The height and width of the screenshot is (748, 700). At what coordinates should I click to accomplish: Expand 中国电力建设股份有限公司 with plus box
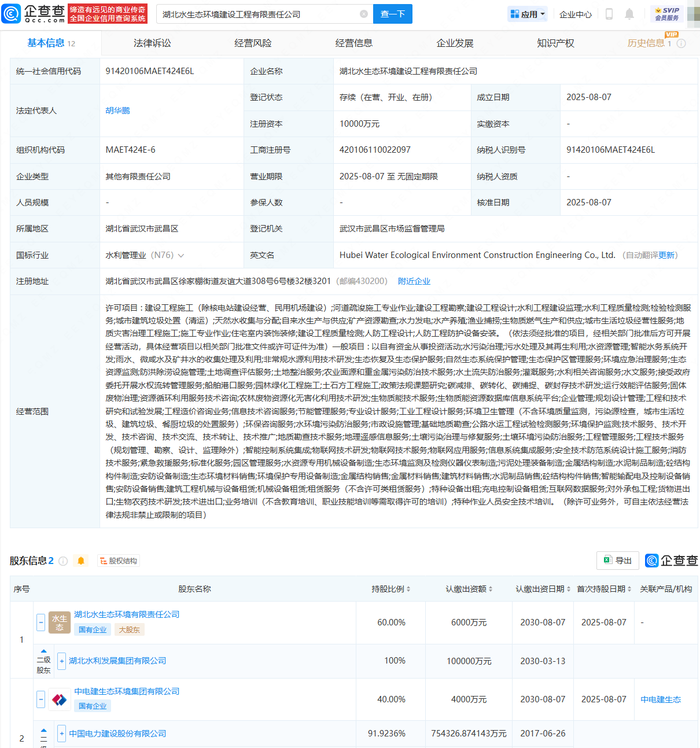61,734
